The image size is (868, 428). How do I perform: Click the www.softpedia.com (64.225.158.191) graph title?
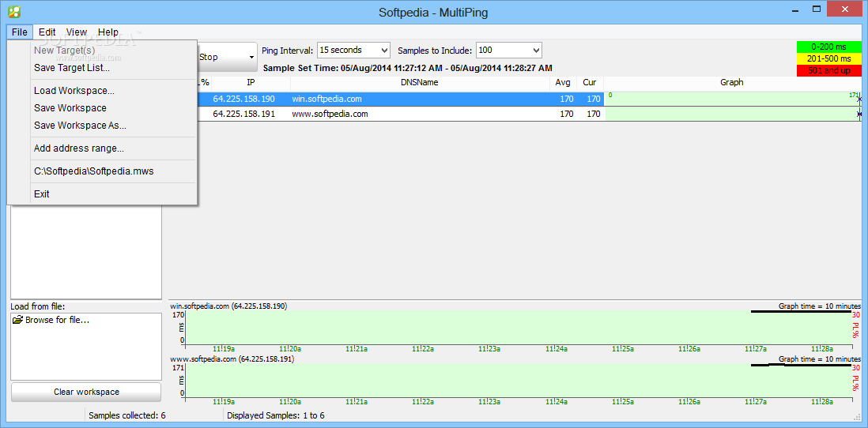click(x=232, y=359)
